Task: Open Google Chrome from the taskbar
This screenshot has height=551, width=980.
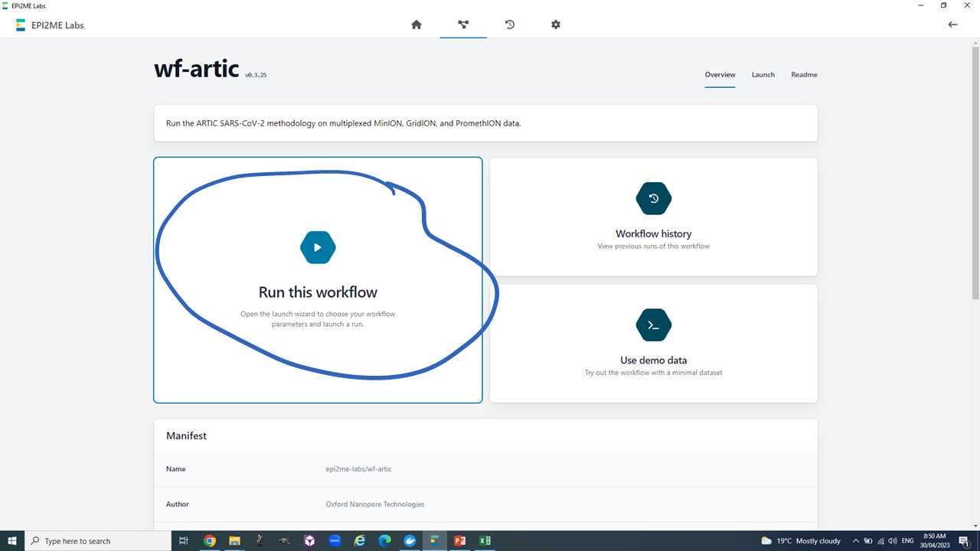Action: (210, 541)
